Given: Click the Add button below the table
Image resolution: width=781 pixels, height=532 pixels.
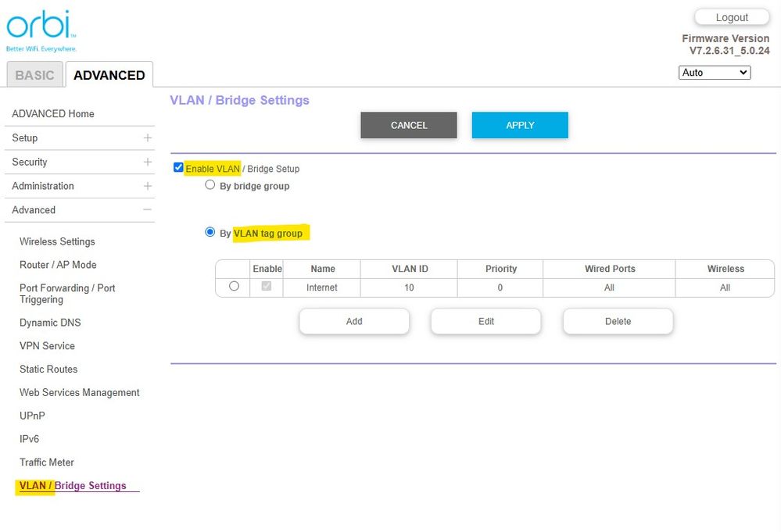Looking at the screenshot, I should (x=353, y=321).
